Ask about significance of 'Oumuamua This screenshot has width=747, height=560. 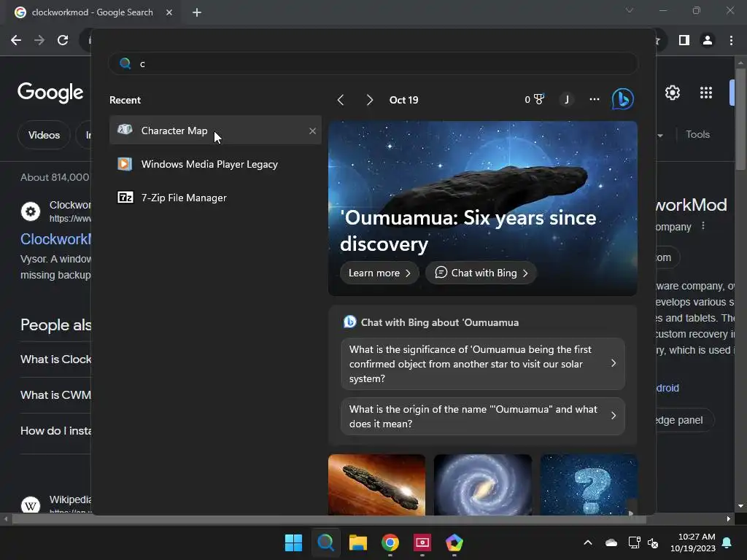coord(483,364)
